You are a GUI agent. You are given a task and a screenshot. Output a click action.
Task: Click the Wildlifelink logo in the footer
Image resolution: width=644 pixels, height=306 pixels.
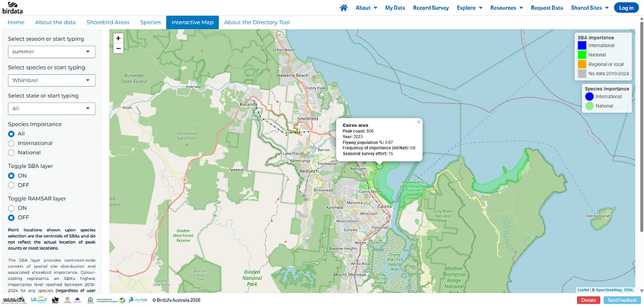coord(14,300)
